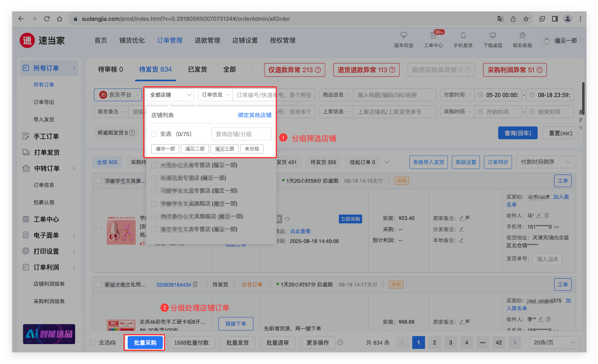This screenshot has height=364, width=598.
Task: Click the 工单中心 icon with 99+ badge
Action: (433, 36)
